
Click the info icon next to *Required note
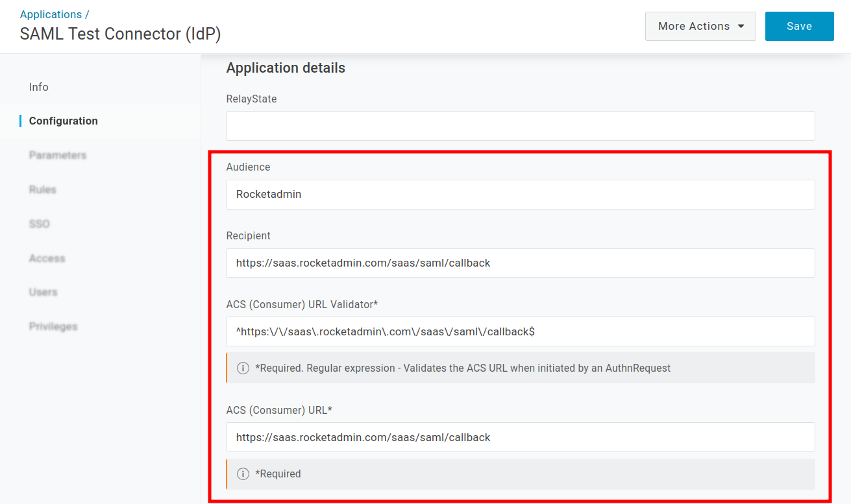(243, 474)
